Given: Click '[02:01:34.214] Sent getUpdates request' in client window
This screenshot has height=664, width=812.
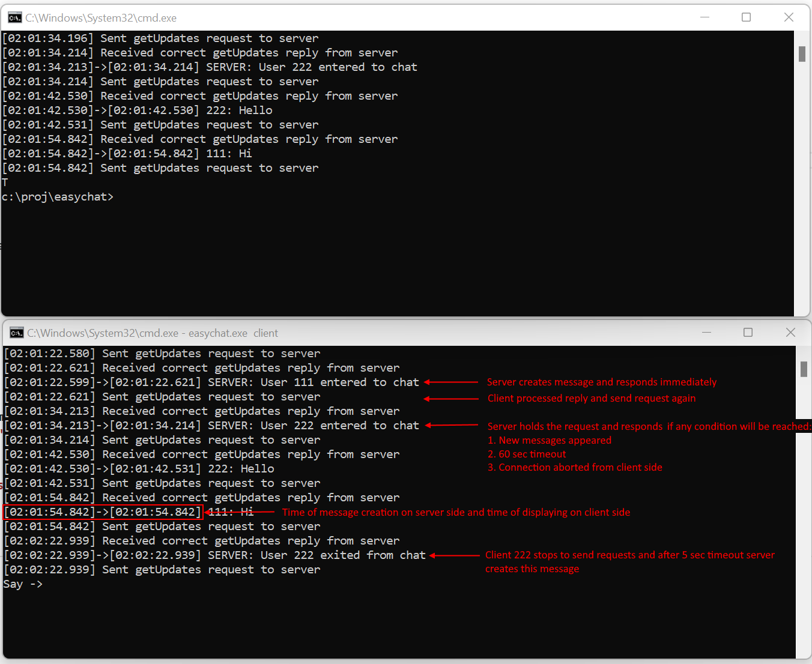Looking at the screenshot, I should pos(162,440).
